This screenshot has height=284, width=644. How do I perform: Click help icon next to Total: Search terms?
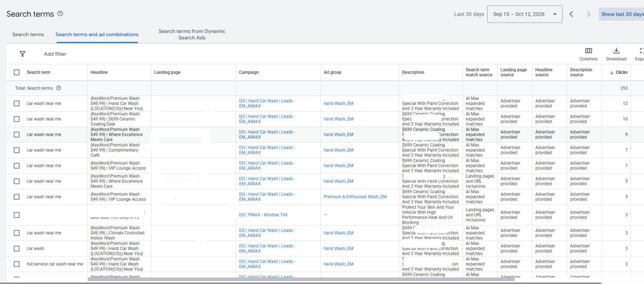pyautogui.click(x=58, y=88)
